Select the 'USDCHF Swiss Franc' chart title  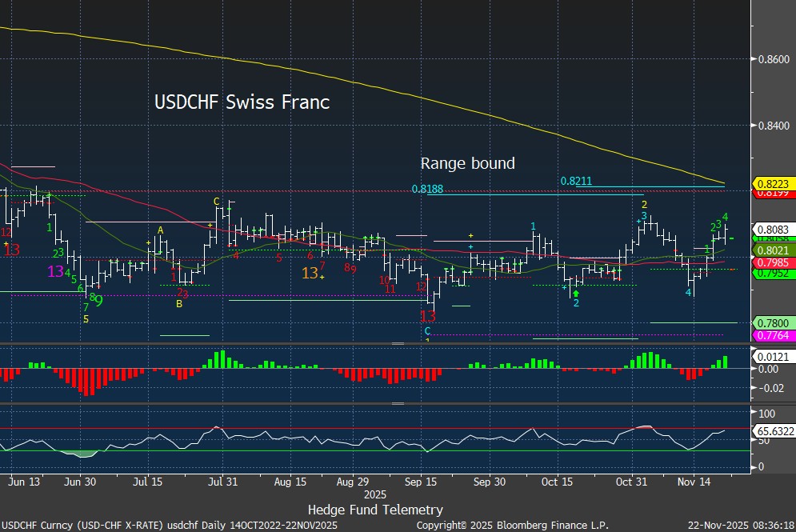(x=242, y=102)
